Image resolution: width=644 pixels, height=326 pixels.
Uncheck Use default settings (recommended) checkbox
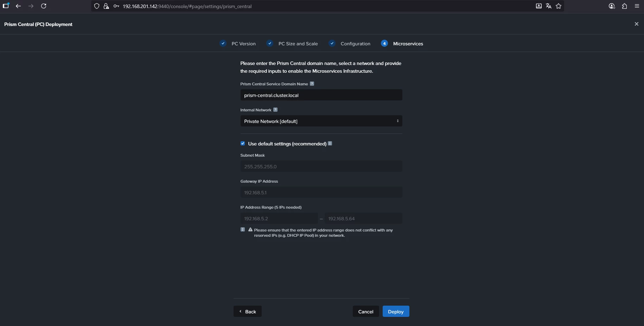point(243,143)
